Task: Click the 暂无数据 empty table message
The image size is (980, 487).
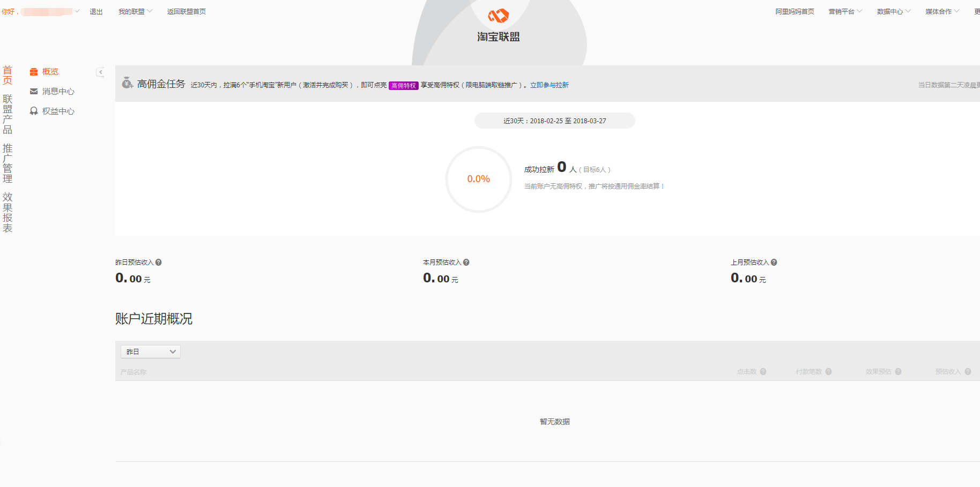Action: (555, 422)
